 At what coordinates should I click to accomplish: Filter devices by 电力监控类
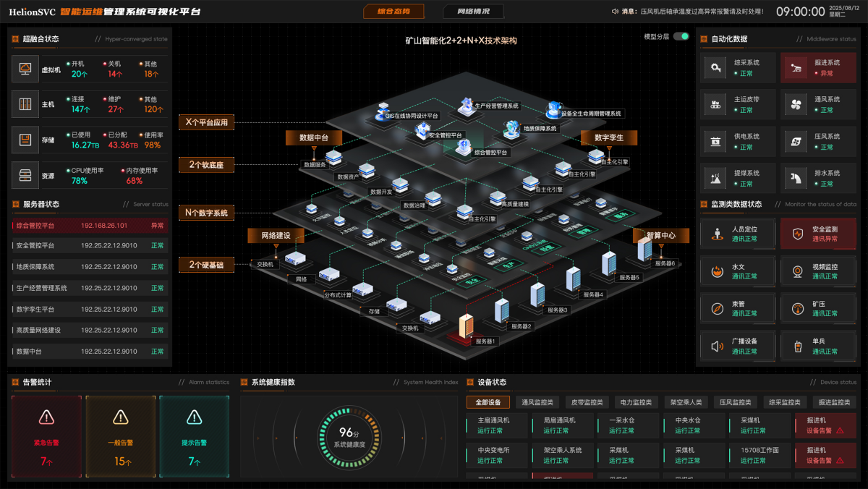click(x=636, y=402)
